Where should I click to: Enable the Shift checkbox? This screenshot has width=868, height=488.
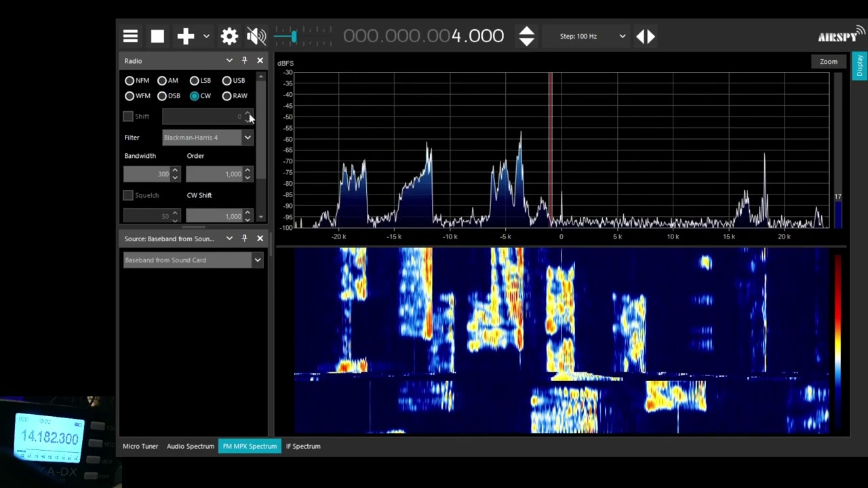coord(128,117)
